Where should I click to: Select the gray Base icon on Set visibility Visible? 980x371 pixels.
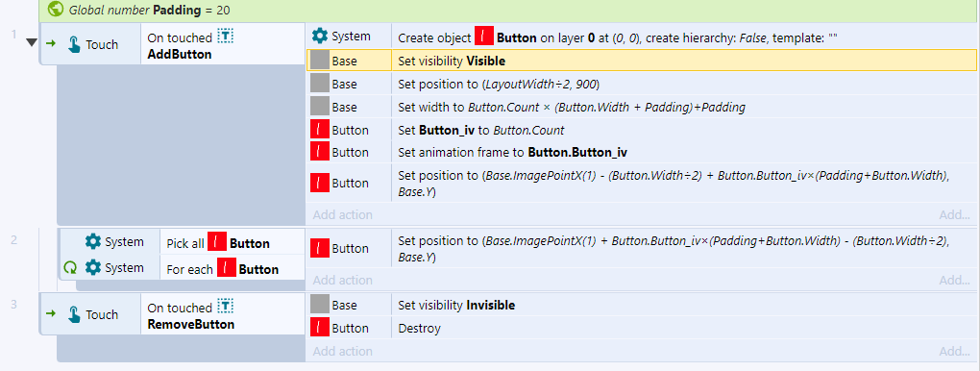320,61
